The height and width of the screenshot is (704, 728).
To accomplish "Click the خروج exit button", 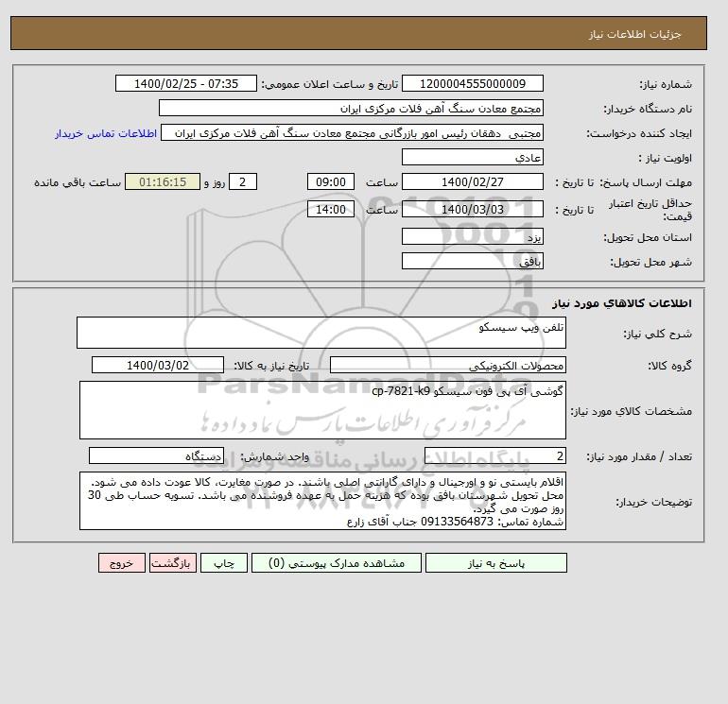I will (122, 563).
